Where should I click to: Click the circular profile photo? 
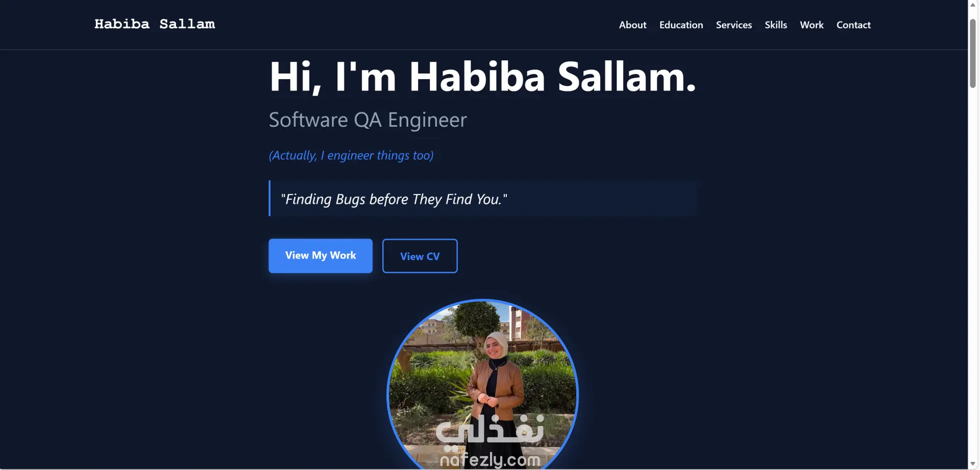click(483, 384)
